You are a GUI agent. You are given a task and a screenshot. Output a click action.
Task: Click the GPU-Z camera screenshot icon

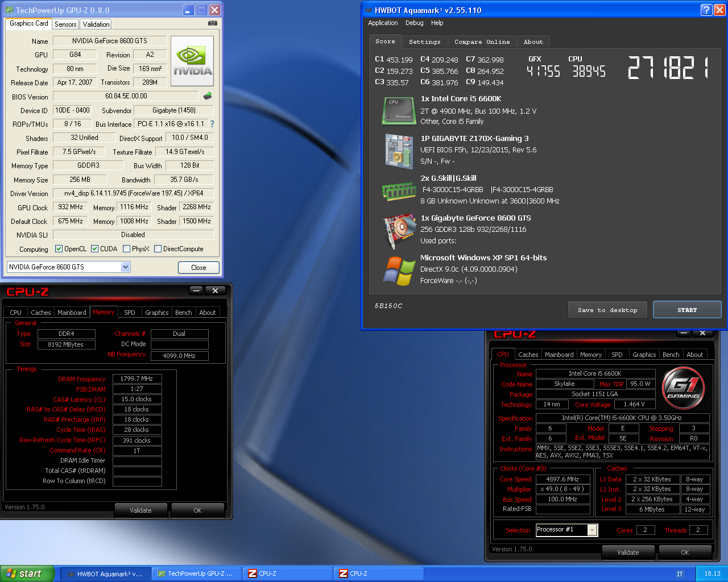(x=212, y=23)
